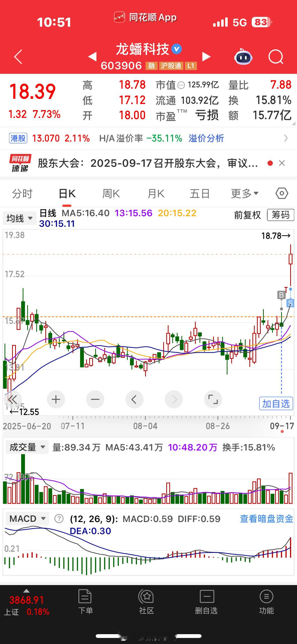Toggle the 筹码 chip distribution button

click(280, 215)
